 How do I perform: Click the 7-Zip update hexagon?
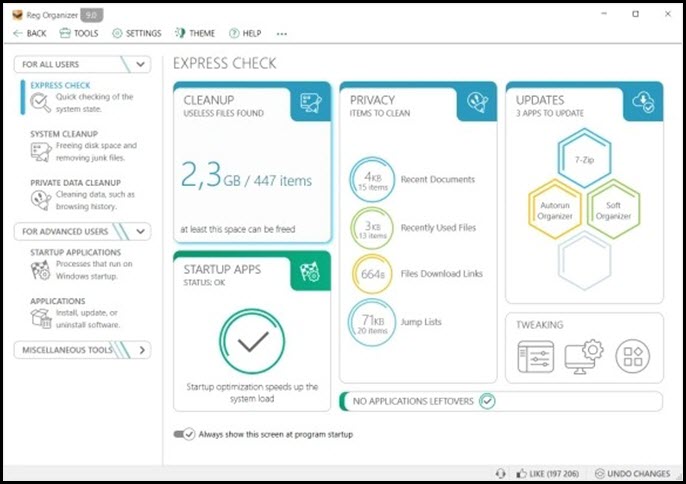(584, 158)
